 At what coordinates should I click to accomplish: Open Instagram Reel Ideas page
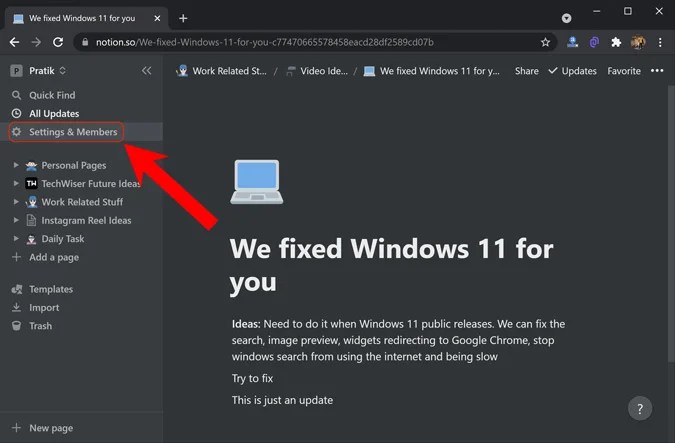86,220
